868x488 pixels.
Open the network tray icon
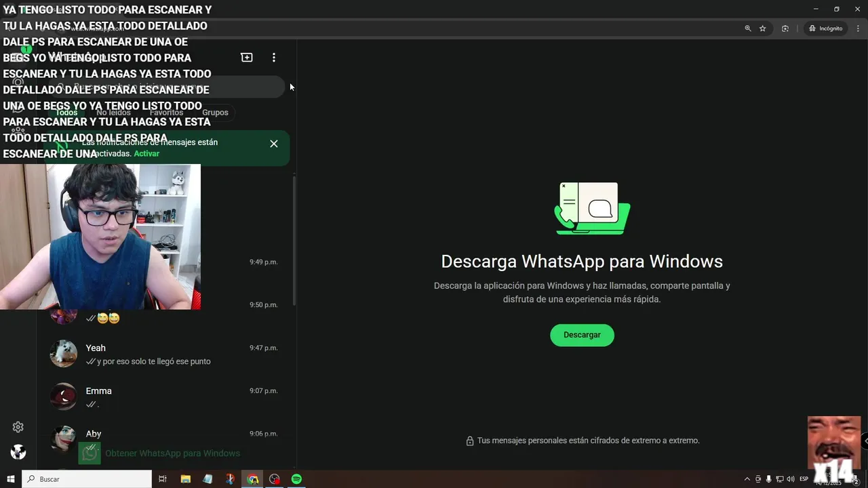point(780,479)
